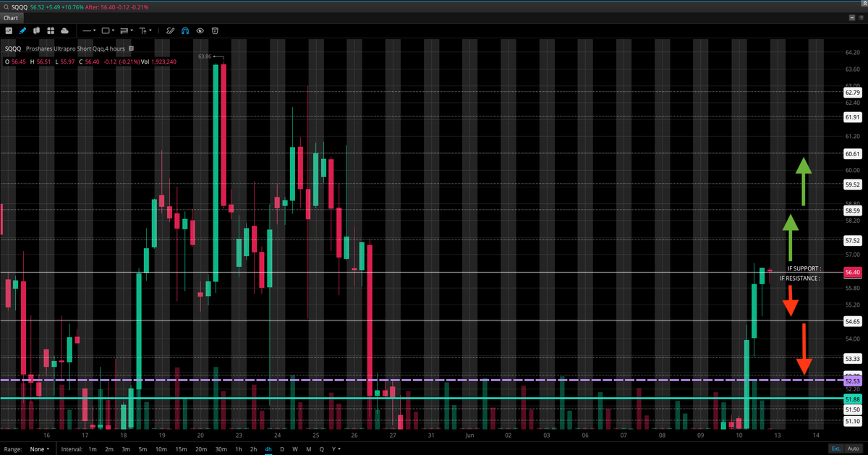This screenshot has width=868, height=455.
Task: Select the blue drawing pencil tool
Action: [22, 31]
